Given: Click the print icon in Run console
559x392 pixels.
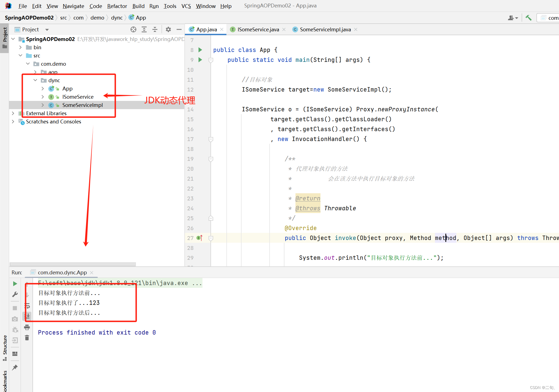Looking at the screenshot, I should pos(27,327).
